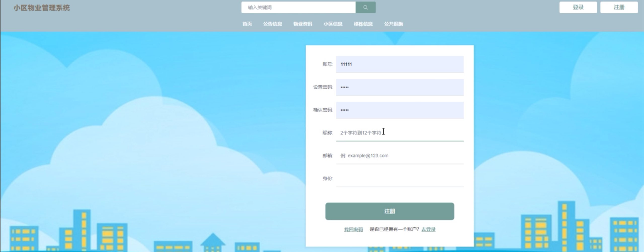The width and height of the screenshot is (644, 252).
Task: Open the 找回密码 password recovery link
Action: tap(353, 229)
